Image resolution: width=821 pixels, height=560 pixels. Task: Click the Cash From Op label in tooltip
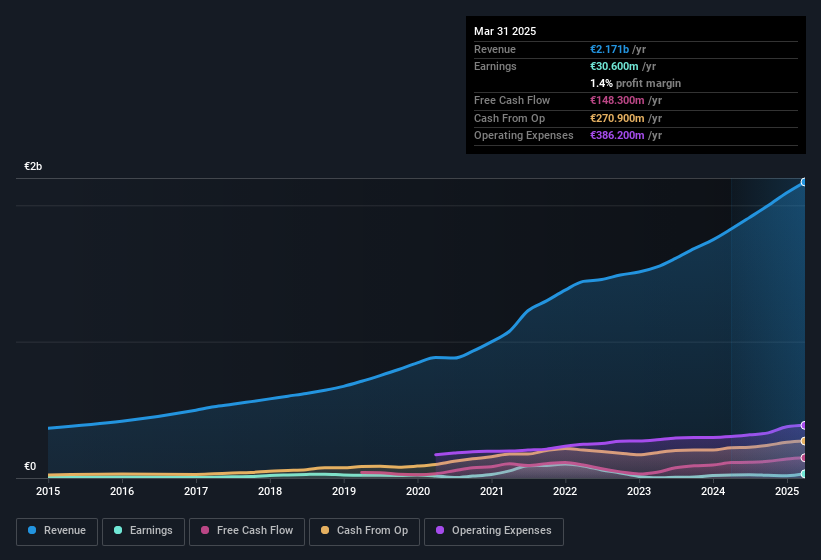[509, 118]
